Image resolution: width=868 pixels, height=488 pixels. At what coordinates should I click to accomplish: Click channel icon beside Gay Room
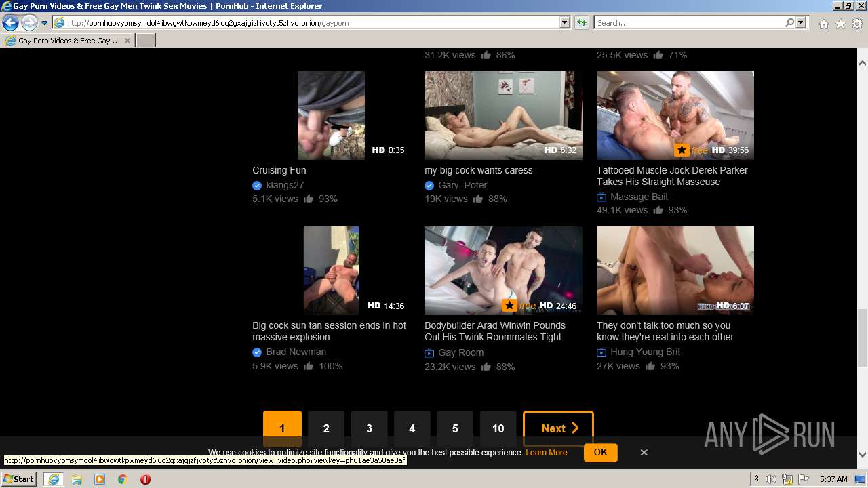(x=429, y=353)
